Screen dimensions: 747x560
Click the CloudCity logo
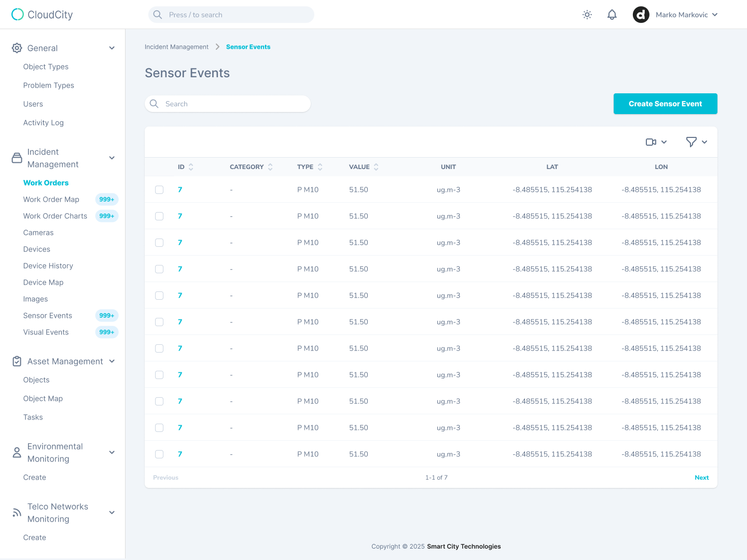pyautogui.click(x=42, y=15)
